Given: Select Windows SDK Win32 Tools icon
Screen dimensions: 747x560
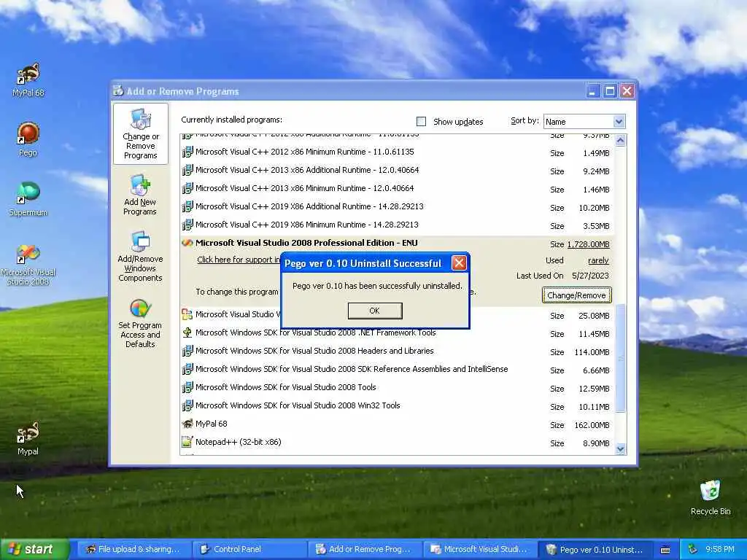Looking at the screenshot, I should [187, 405].
